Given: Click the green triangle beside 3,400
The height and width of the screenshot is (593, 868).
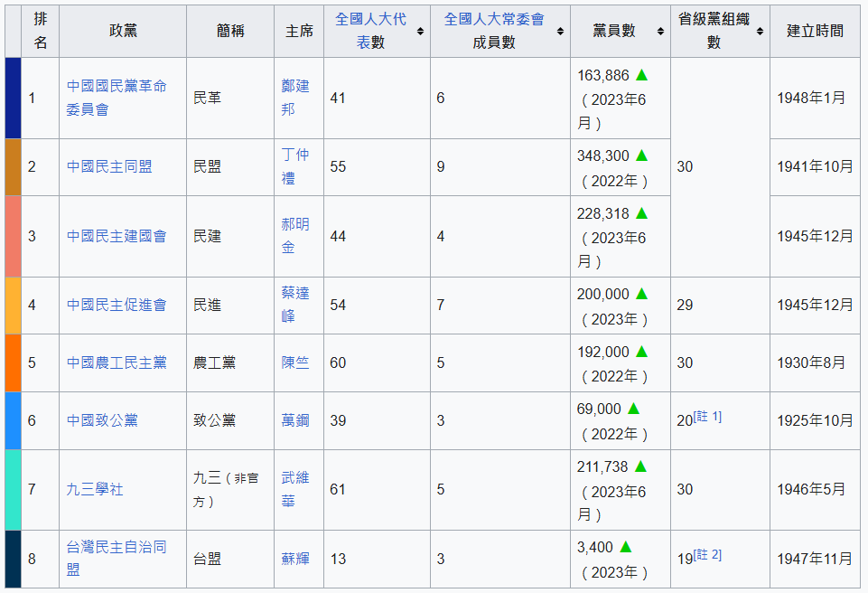Looking at the screenshot, I should pos(626,547).
